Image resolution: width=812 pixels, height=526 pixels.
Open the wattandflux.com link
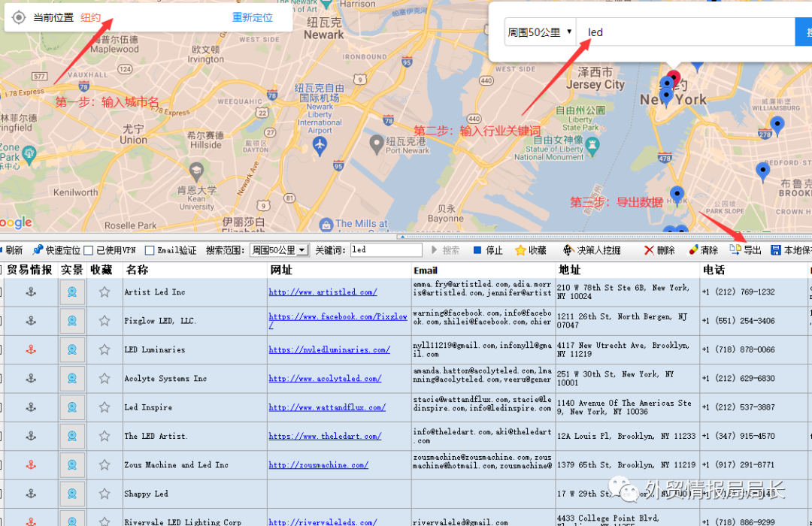tap(327, 407)
